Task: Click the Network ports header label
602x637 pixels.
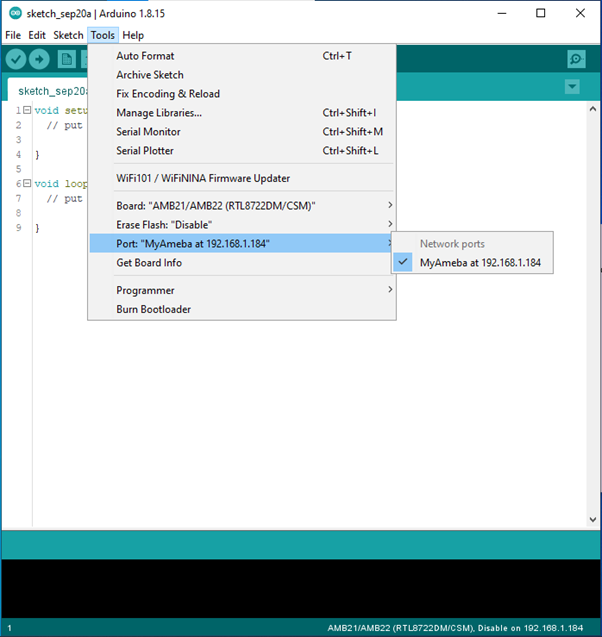Action: [452, 244]
